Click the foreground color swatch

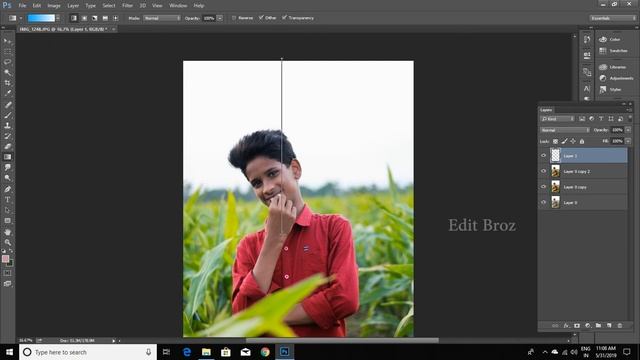pyautogui.click(x=5, y=259)
